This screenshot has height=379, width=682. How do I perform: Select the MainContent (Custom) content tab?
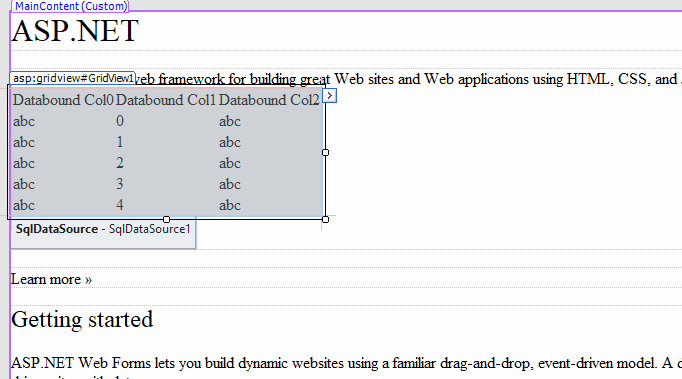click(x=71, y=6)
